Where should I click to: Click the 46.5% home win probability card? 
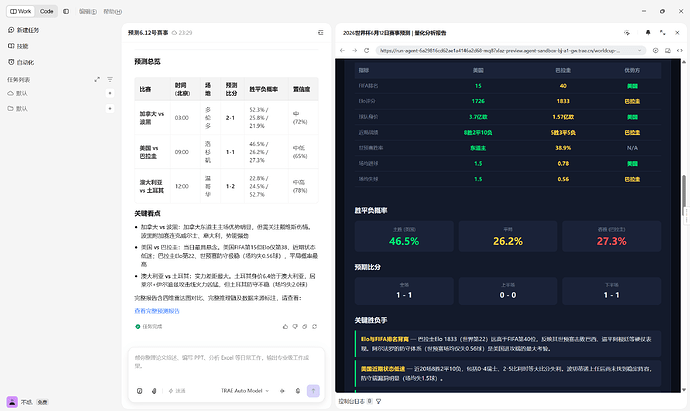click(x=404, y=236)
